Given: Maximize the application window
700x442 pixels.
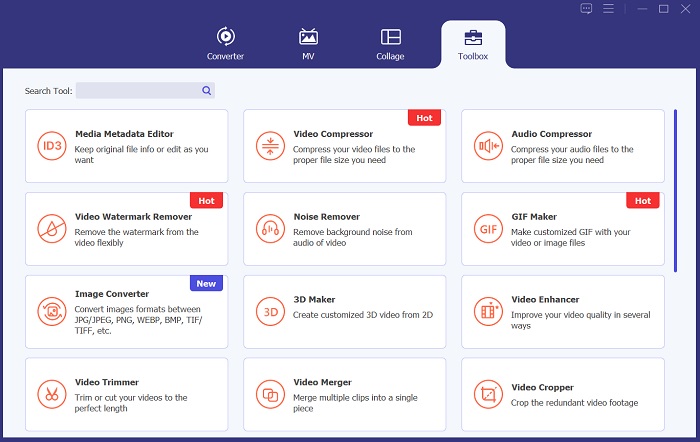Looking at the screenshot, I should click(663, 8).
